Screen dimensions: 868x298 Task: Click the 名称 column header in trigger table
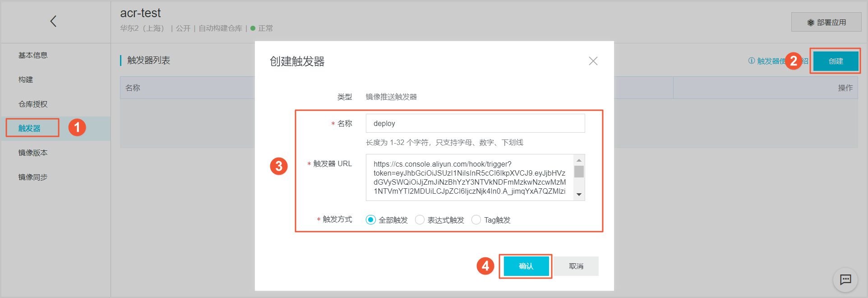pos(133,88)
